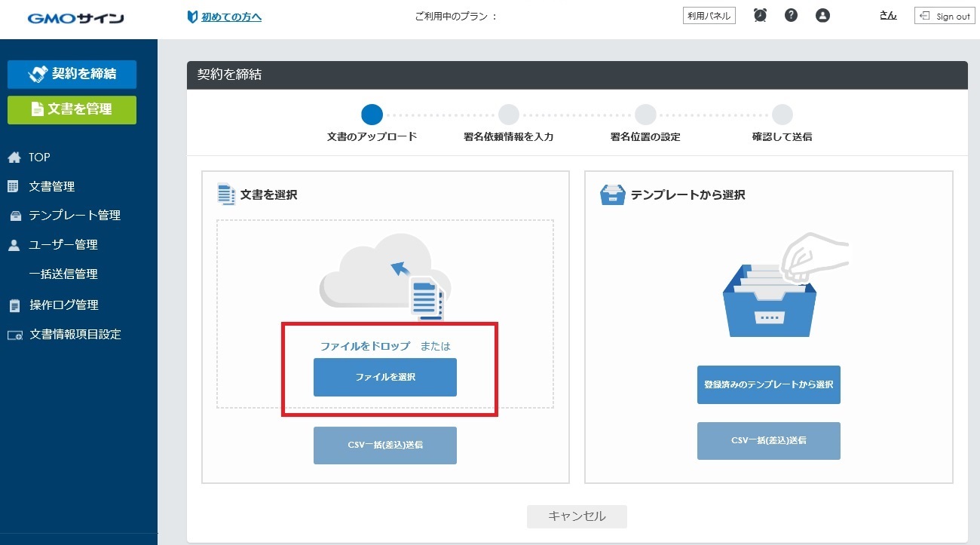Click the user profile avatar icon

click(x=822, y=15)
